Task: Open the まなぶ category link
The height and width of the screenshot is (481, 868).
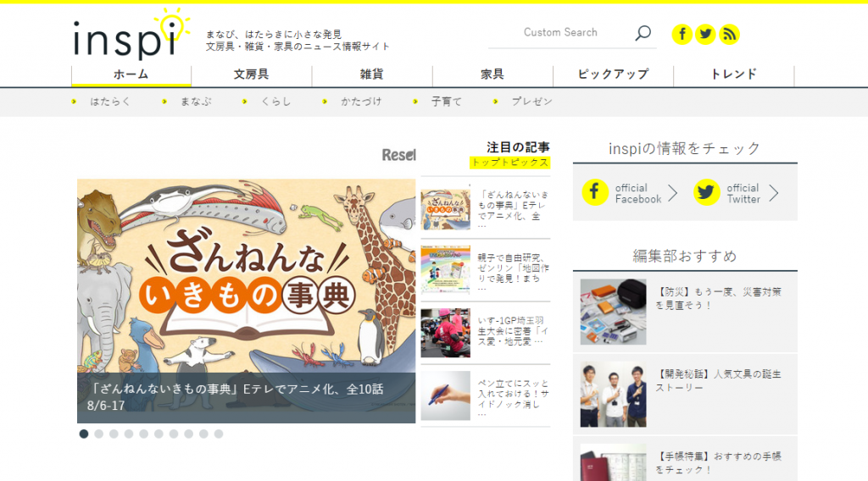Action: [196, 102]
